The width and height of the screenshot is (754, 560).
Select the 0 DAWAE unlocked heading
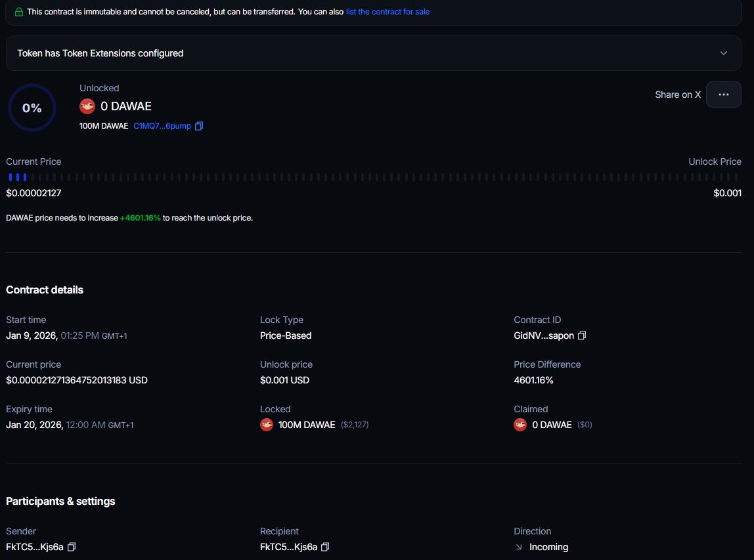coord(126,106)
